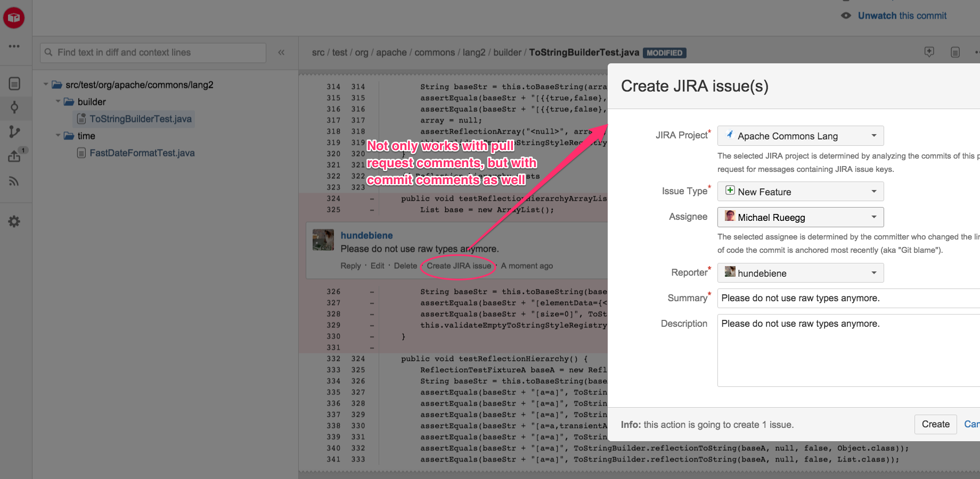This screenshot has height=479, width=980.
Task: Click the ToStringBuilderTest.java file icon in tree
Action: pyautogui.click(x=81, y=119)
